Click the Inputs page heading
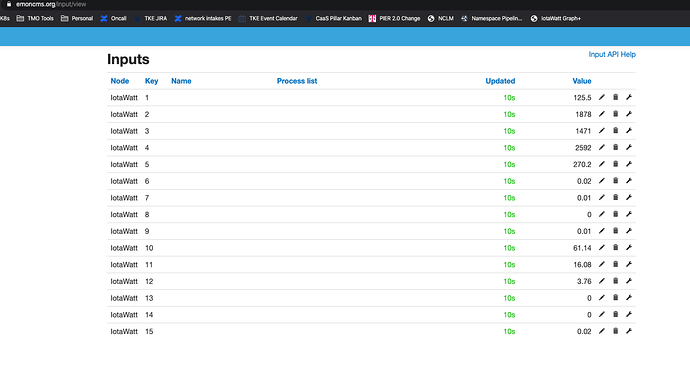 click(128, 59)
